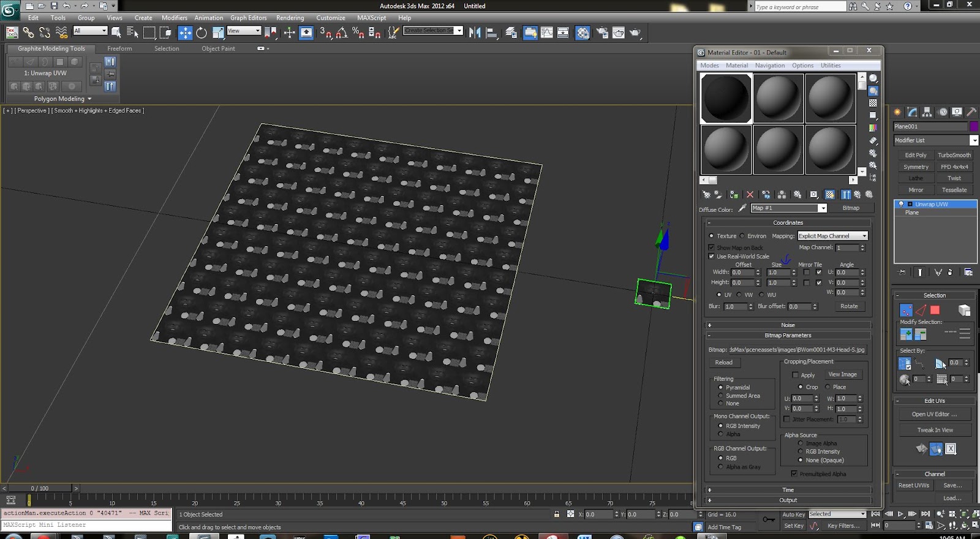This screenshot has height=539, width=980.
Task: Open the Rendering menu
Action: (x=290, y=18)
